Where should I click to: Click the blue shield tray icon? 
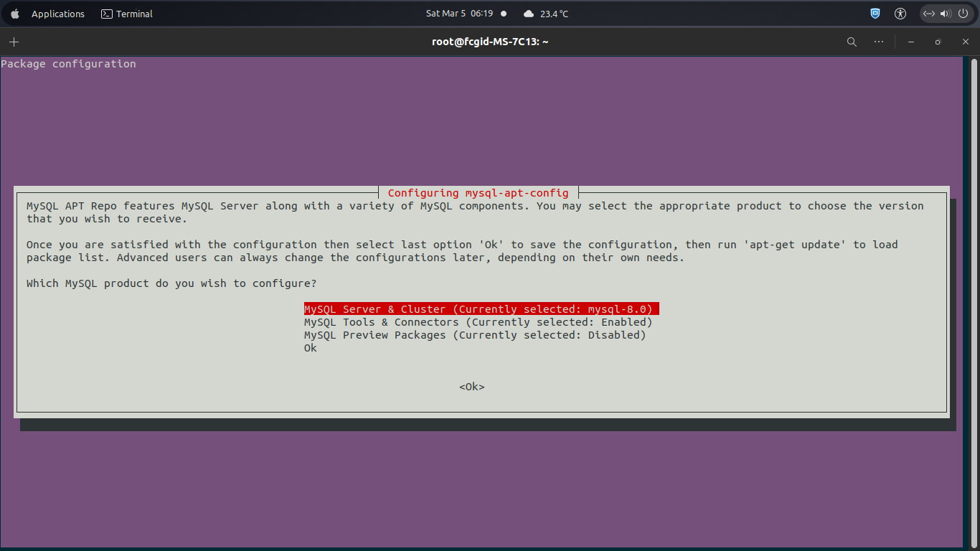click(875, 14)
